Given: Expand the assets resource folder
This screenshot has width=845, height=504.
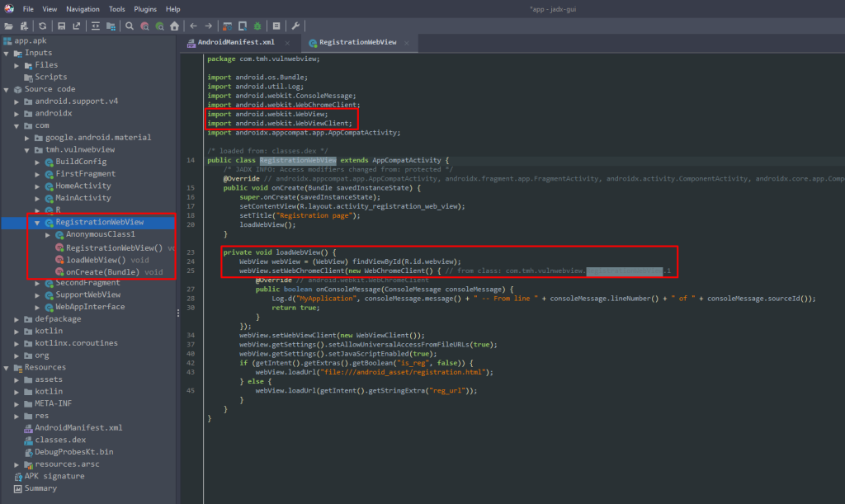Looking at the screenshot, I should (17, 379).
